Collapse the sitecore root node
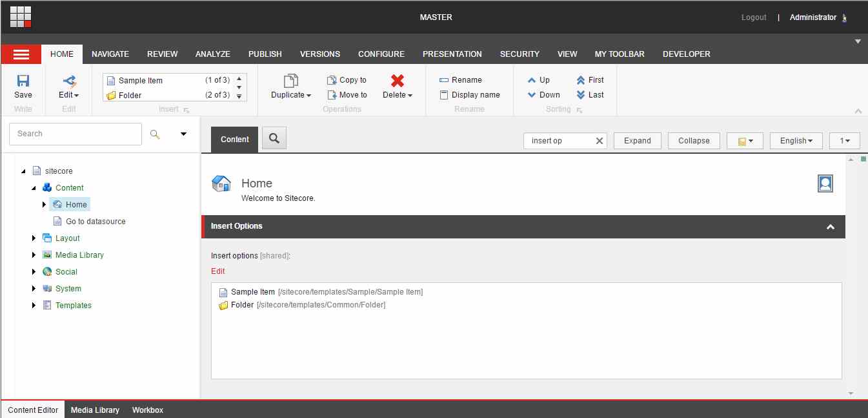Screen dimensions: 868x418 point(23,171)
